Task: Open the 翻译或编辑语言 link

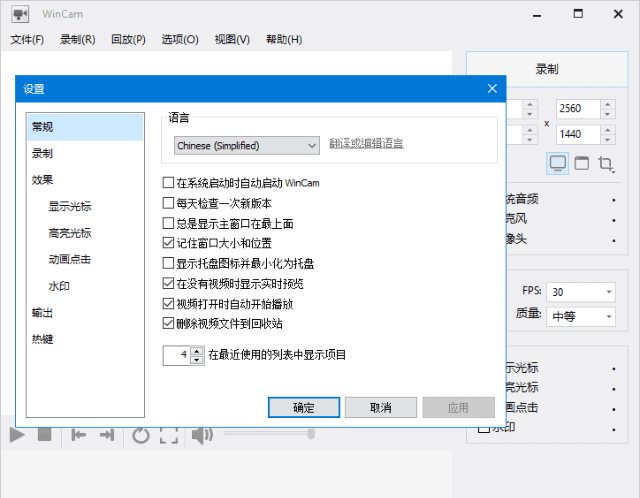Action: (366, 143)
